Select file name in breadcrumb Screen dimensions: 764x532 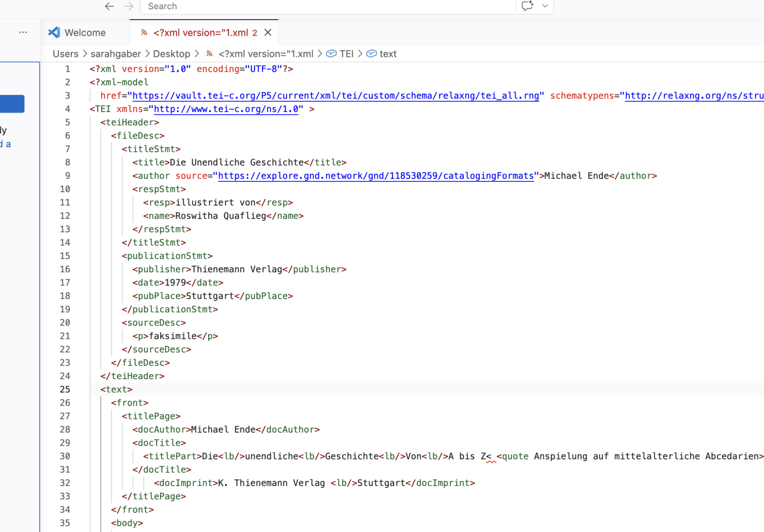pyautogui.click(x=266, y=54)
